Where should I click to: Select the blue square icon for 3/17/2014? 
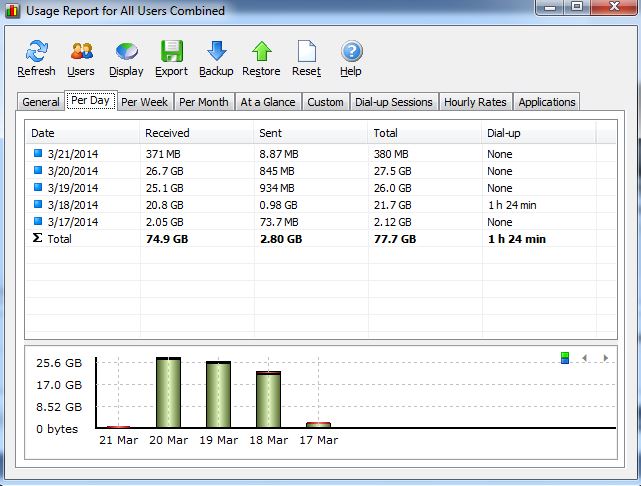click(x=38, y=221)
